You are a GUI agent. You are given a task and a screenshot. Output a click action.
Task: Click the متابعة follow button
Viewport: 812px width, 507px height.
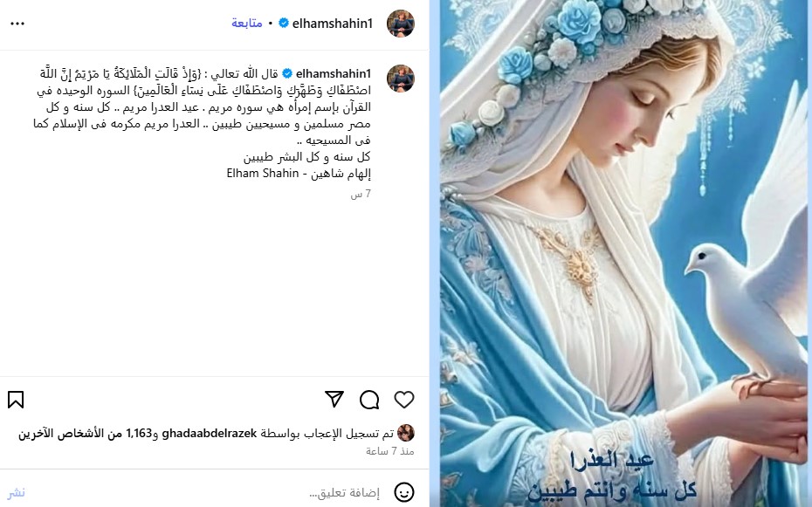[246, 24]
